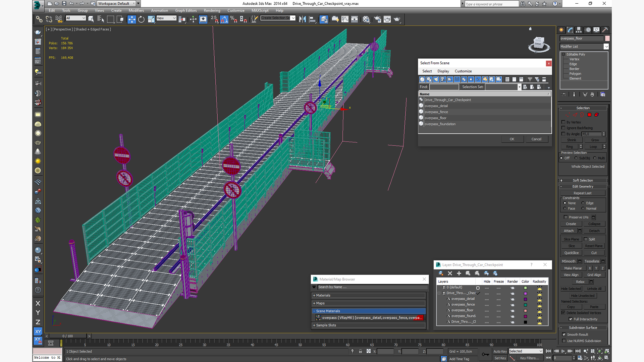Click Set Keys key icon
The height and width of the screenshot is (362, 644).
485,354
